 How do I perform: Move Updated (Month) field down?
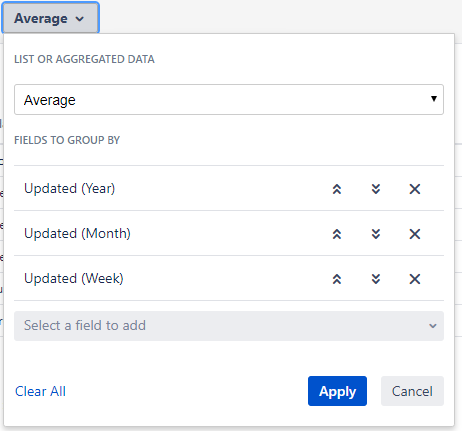(376, 234)
